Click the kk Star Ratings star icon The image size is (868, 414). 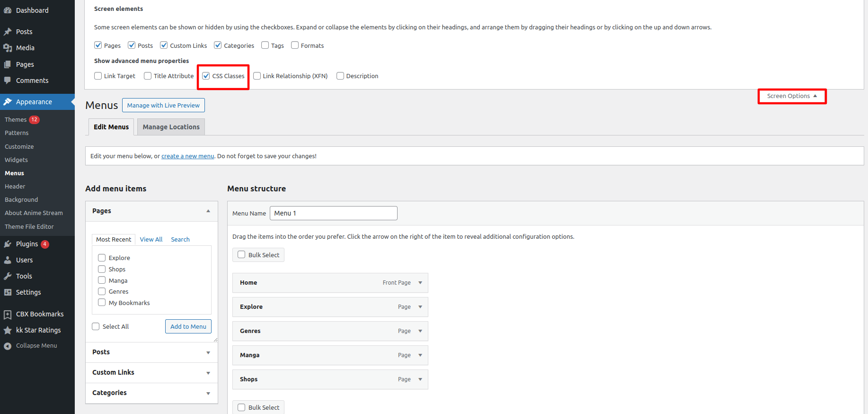[8, 330]
